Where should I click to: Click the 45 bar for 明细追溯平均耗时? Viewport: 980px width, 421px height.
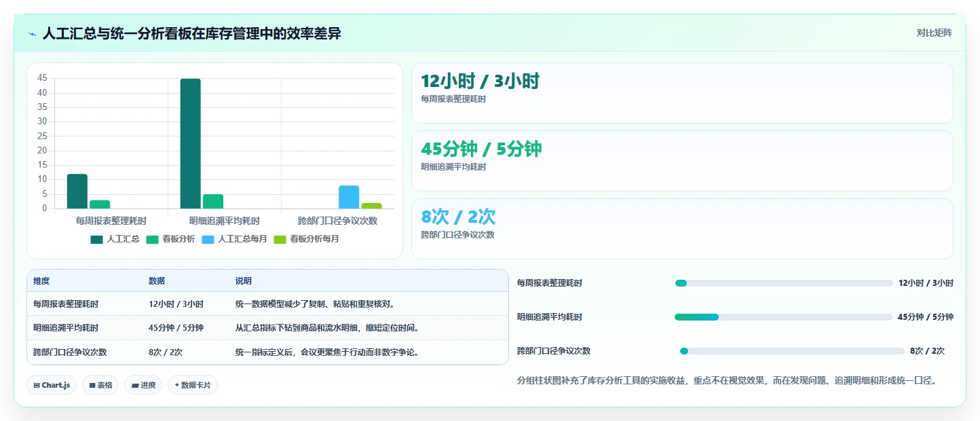click(190, 143)
